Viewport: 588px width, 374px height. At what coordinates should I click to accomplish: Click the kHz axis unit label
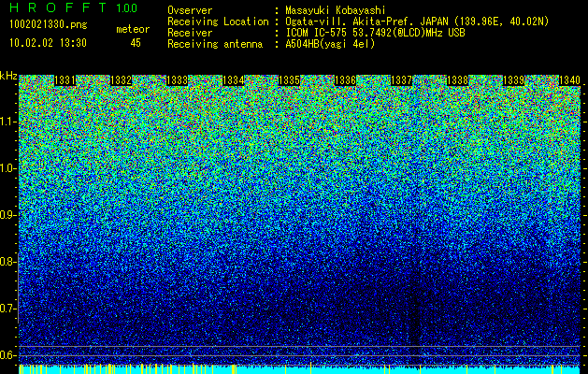pos(8,76)
